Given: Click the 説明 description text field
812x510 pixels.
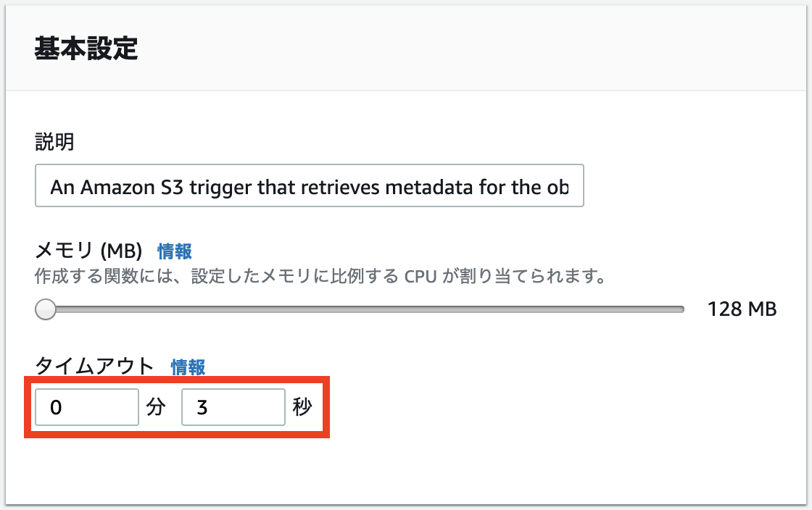Looking at the screenshot, I should click(x=309, y=185).
